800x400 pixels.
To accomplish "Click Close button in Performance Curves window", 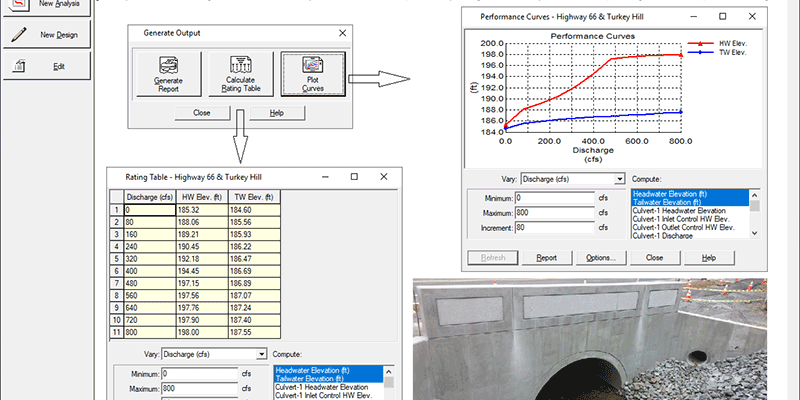I will (x=655, y=258).
